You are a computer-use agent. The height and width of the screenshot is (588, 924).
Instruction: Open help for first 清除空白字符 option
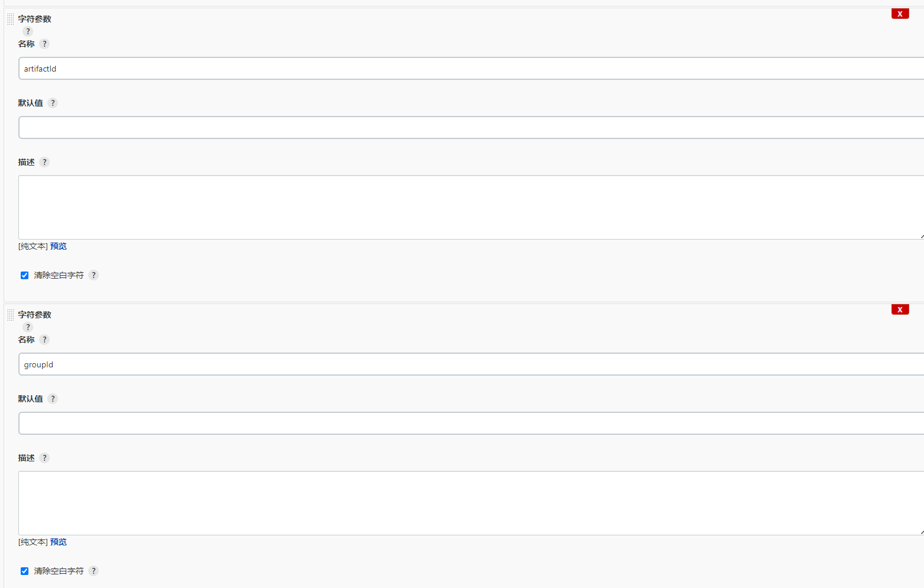93,275
